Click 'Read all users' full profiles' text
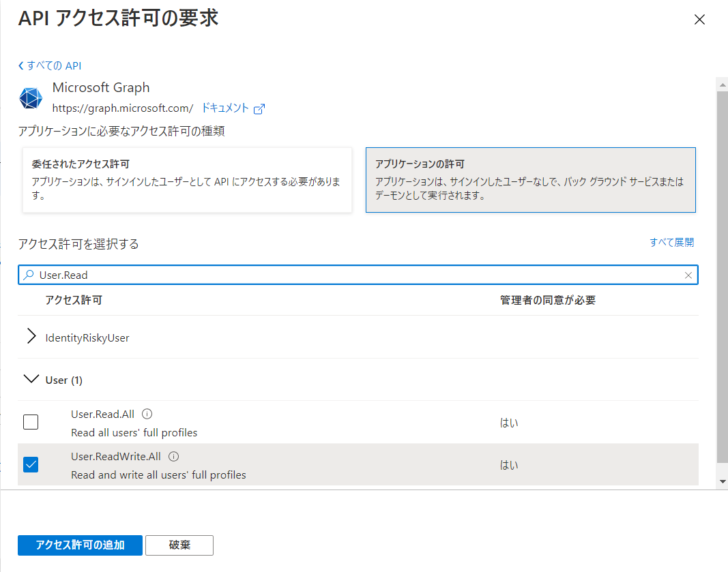The image size is (728, 572). 134,432
